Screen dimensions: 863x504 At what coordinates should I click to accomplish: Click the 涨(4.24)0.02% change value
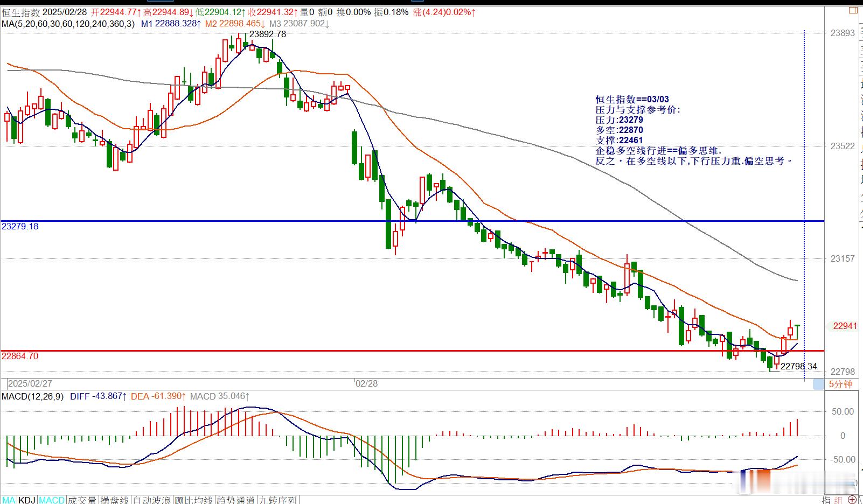tap(445, 12)
